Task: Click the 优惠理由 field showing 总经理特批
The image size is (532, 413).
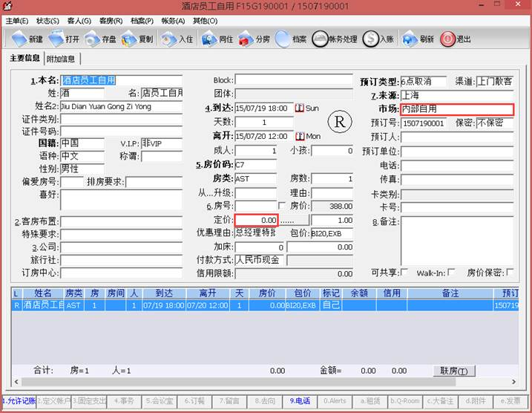Action: pos(255,233)
